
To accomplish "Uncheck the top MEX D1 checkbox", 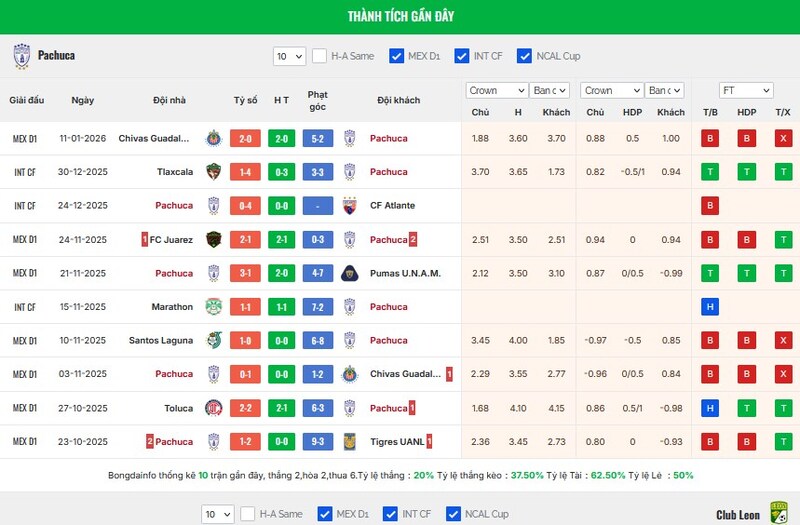I will (x=397, y=56).
